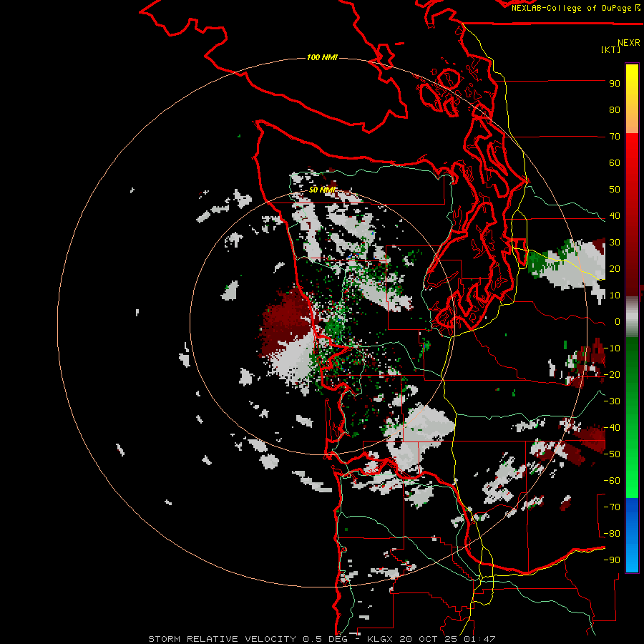Click the 30 value on velocity scale
Screen dimensions: 644x644
(615, 243)
